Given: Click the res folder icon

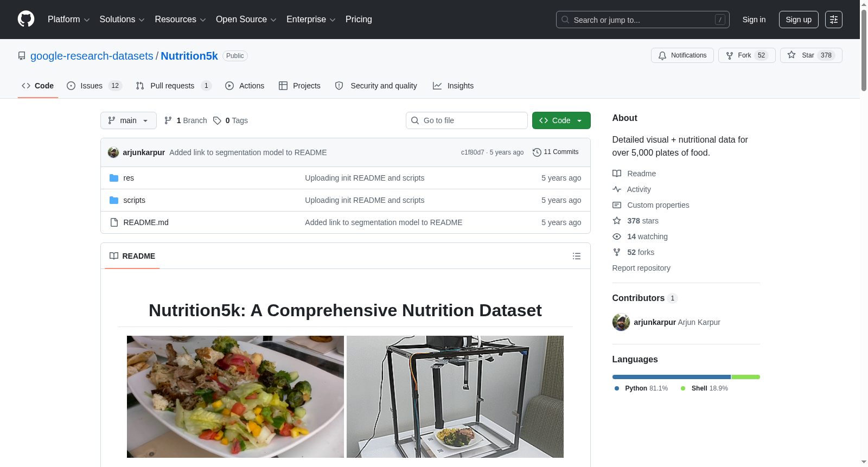Looking at the screenshot, I should click(x=114, y=178).
